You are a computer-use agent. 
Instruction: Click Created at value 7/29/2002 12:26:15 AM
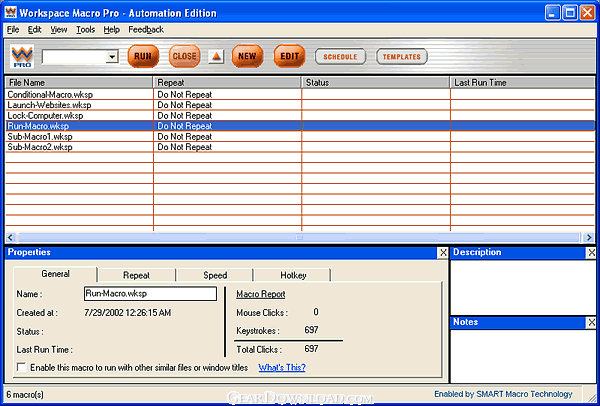(127, 313)
